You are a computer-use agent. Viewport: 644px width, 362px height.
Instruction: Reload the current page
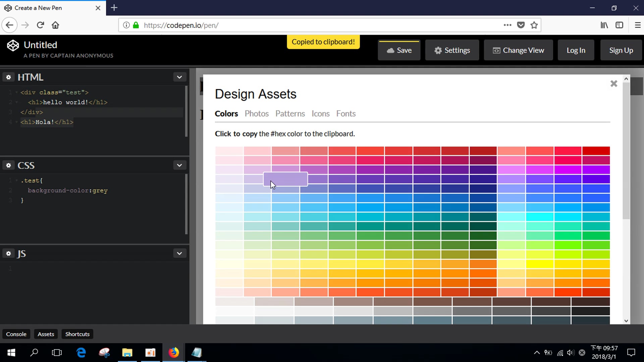coord(40,25)
